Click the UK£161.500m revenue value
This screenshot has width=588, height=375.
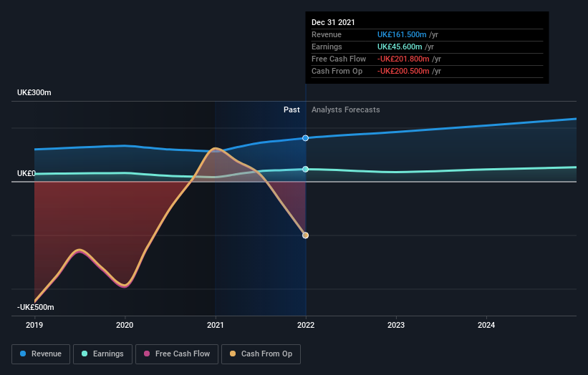[x=402, y=34]
